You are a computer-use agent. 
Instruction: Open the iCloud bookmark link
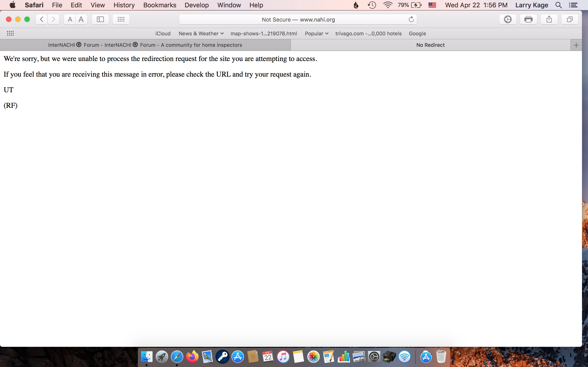point(163,33)
